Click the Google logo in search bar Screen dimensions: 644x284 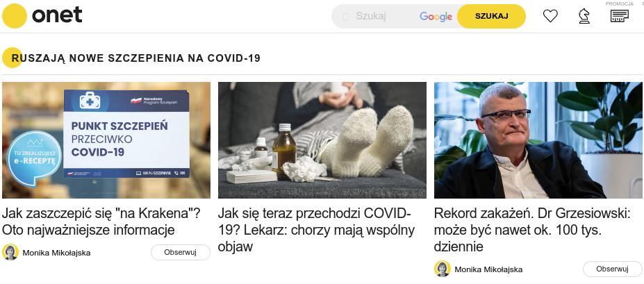(x=436, y=17)
